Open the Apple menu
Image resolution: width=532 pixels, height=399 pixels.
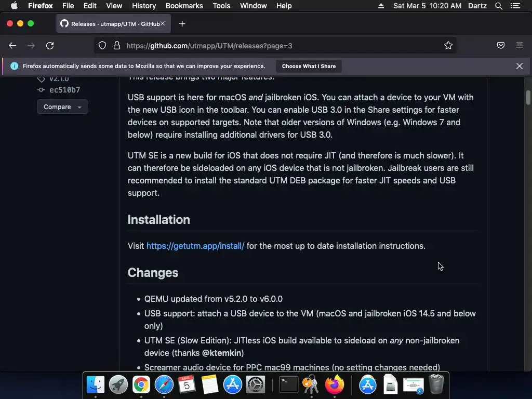click(x=14, y=6)
